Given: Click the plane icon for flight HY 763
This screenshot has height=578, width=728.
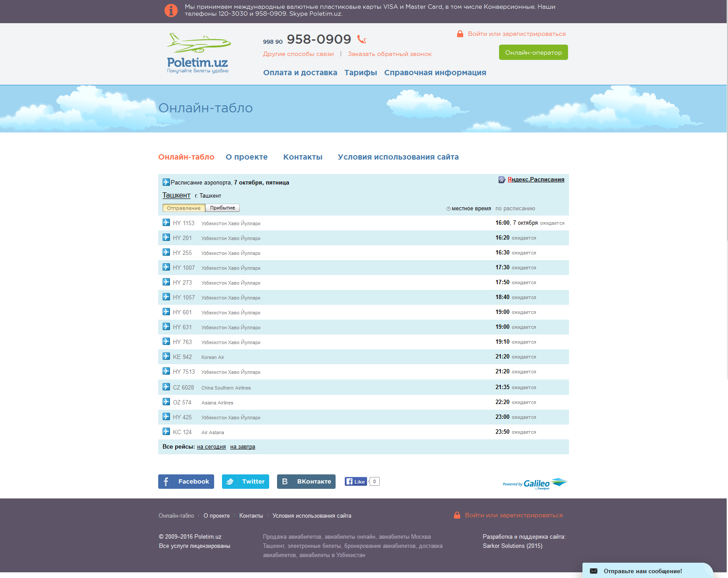Looking at the screenshot, I should [166, 341].
